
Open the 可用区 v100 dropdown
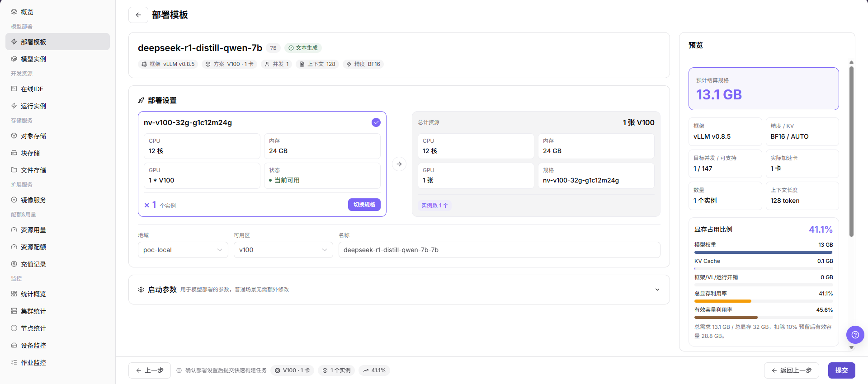(283, 250)
